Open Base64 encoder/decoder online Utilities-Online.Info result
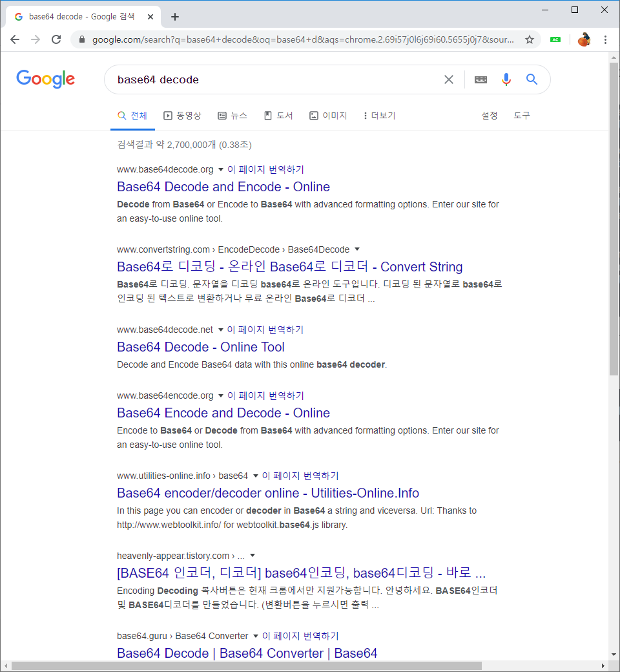 coord(268,493)
